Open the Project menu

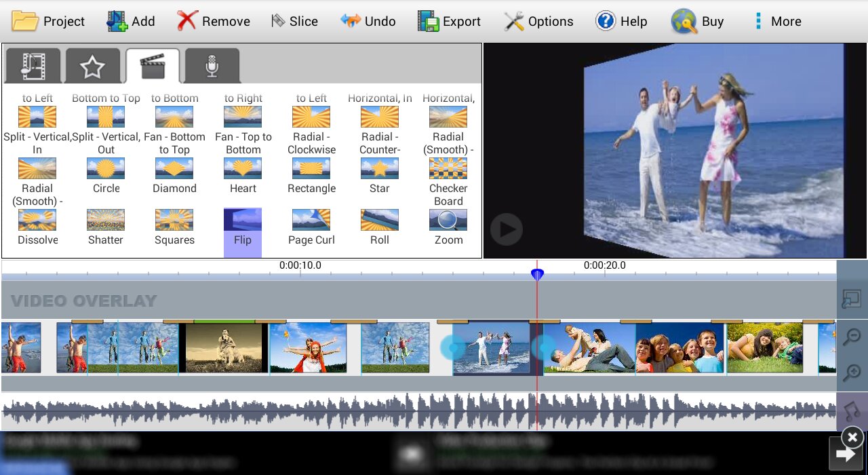click(x=48, y=21)
